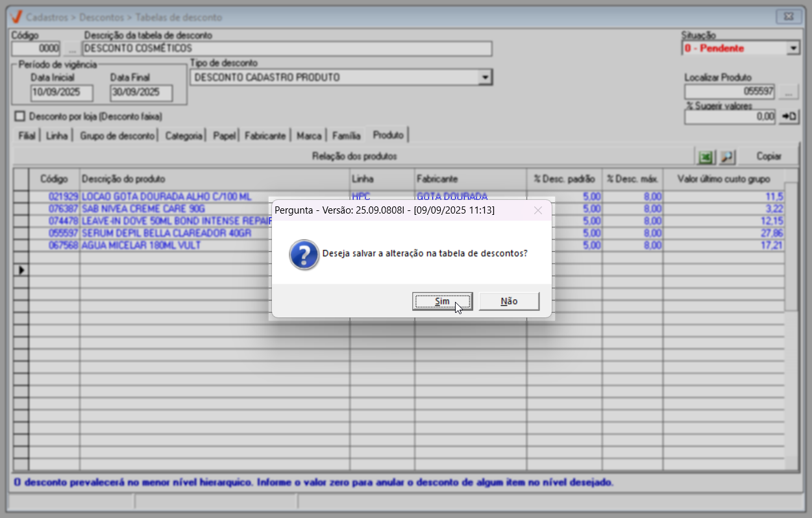Switch to the Filial tab
812x518 pixels.
pyautogui.click(x=27, y=136)
